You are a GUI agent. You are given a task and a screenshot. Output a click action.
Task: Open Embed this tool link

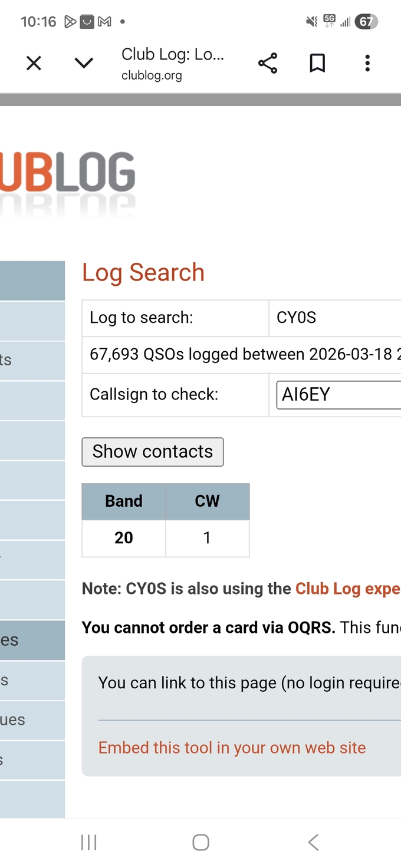tap(232, 748)
